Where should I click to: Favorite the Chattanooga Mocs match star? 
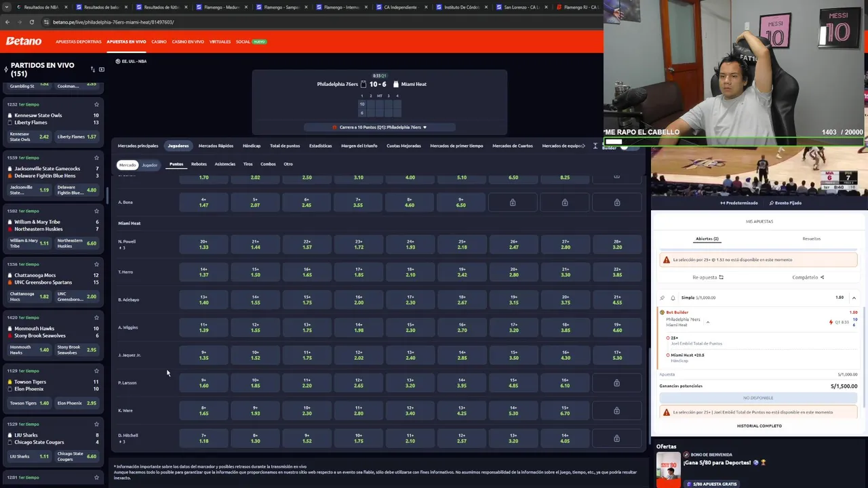(96, 264)
